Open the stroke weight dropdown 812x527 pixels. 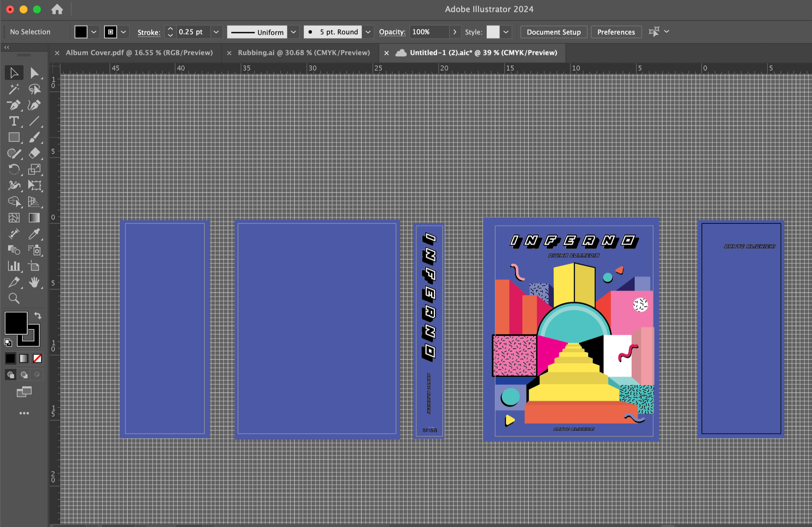click(216, 32)
